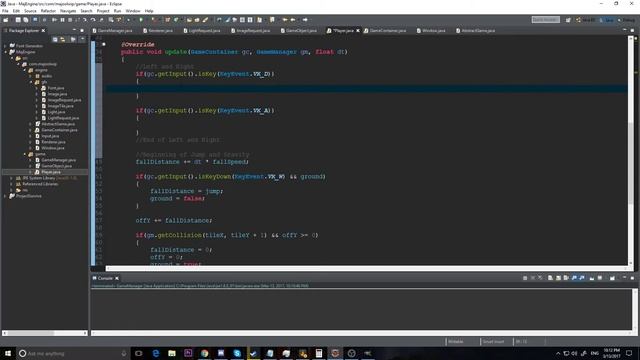Click the Suspend (pause) debug icon
640x360 pixels.
pos(62,20)
